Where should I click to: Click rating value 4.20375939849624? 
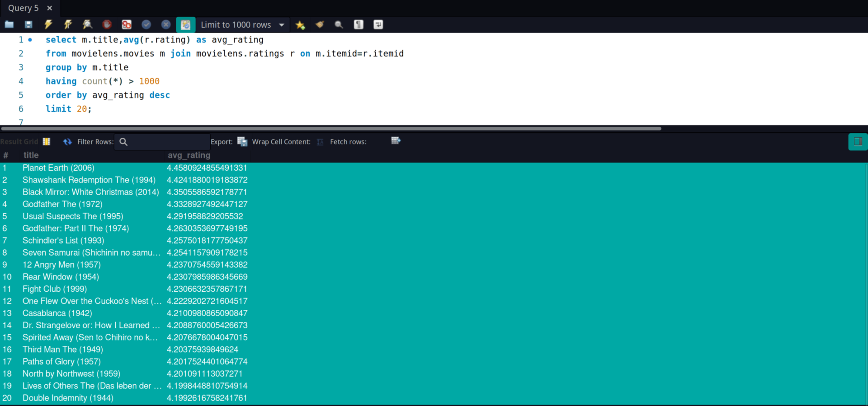(203, 350)
